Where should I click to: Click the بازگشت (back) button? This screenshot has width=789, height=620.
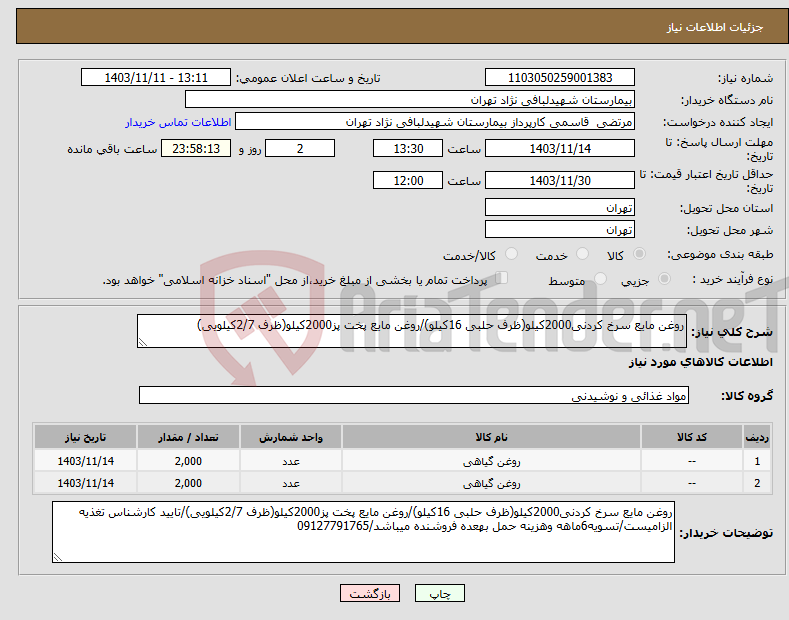pos(370,593)
